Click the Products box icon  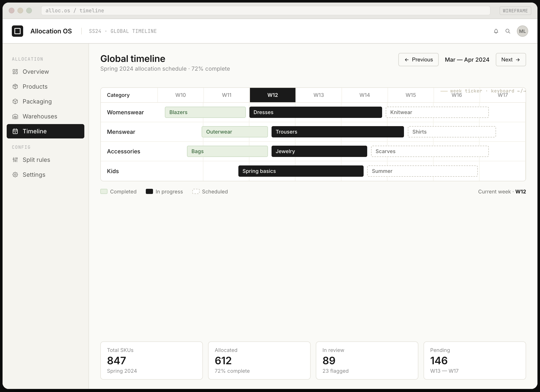[x=15, y=87]
